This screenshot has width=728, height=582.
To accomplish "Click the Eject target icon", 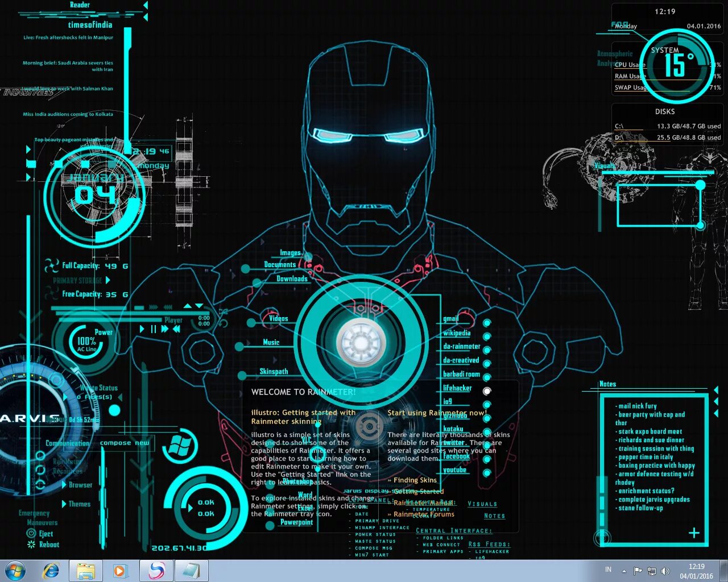I will click(x=31, y=533).
